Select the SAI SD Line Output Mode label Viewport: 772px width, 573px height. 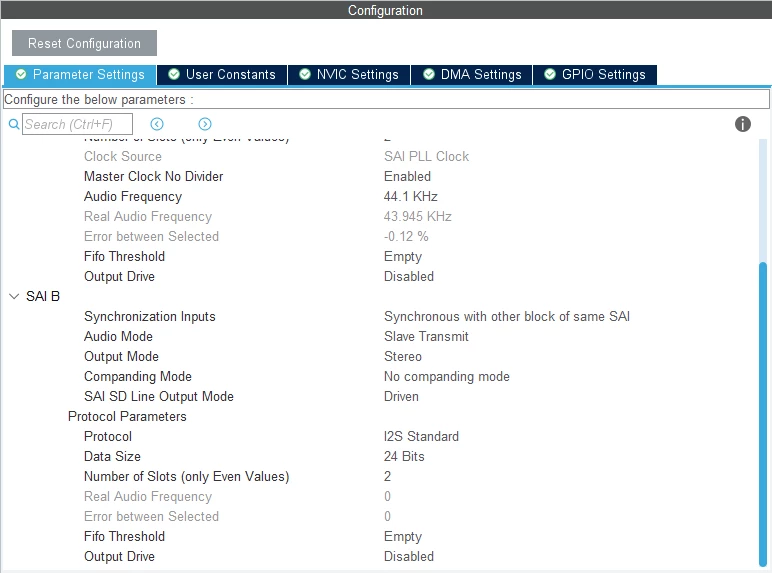pos(159,397)
